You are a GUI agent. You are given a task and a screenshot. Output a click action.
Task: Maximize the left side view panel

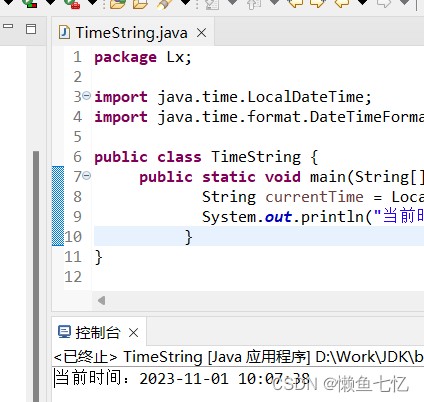(x=31, y=29)
